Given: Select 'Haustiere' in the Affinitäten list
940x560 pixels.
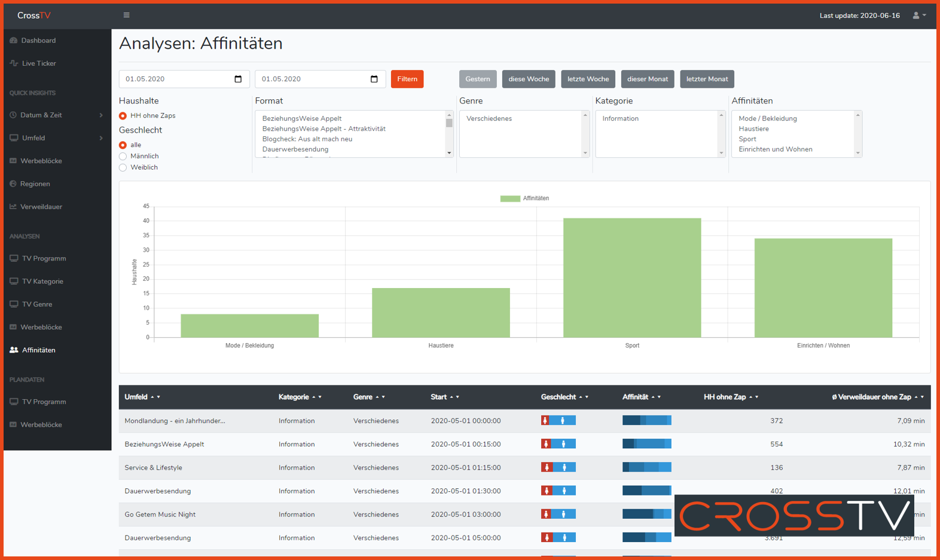Looking at the screenshot, I should 753,129.
